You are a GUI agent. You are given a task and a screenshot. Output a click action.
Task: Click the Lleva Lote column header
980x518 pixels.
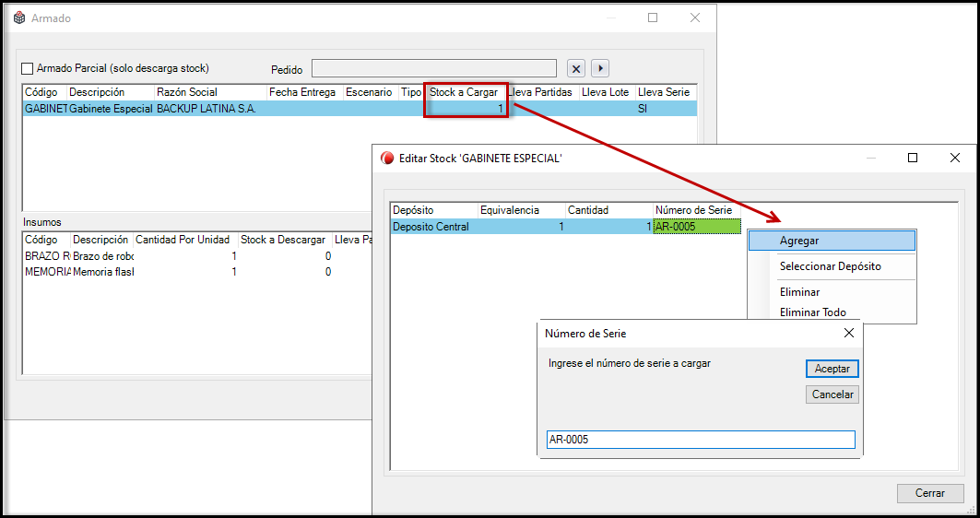[607, 92]
